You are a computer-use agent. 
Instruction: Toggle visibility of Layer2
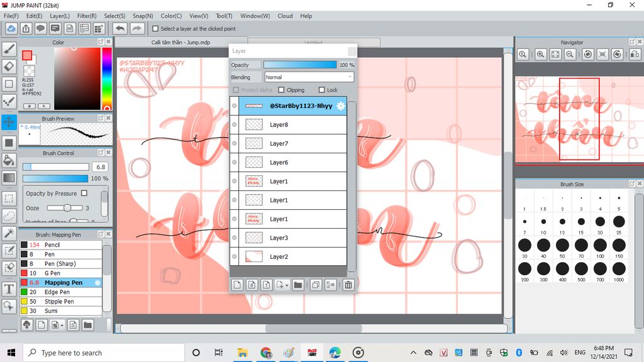[x=234, y=256]
